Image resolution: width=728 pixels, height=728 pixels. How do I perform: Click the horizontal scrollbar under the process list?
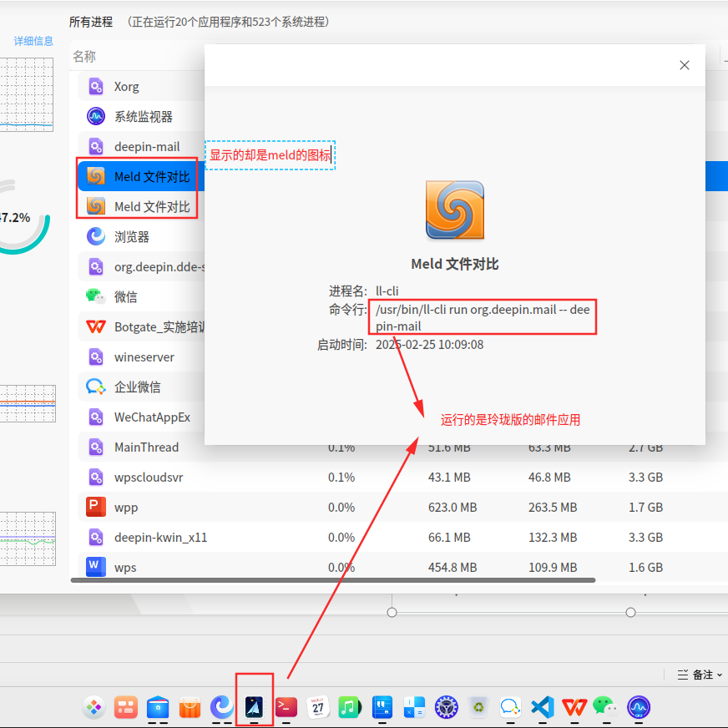(333, 580)
